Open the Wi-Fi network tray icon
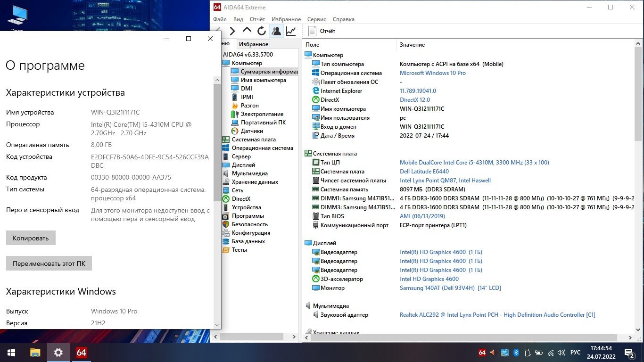 550,353
